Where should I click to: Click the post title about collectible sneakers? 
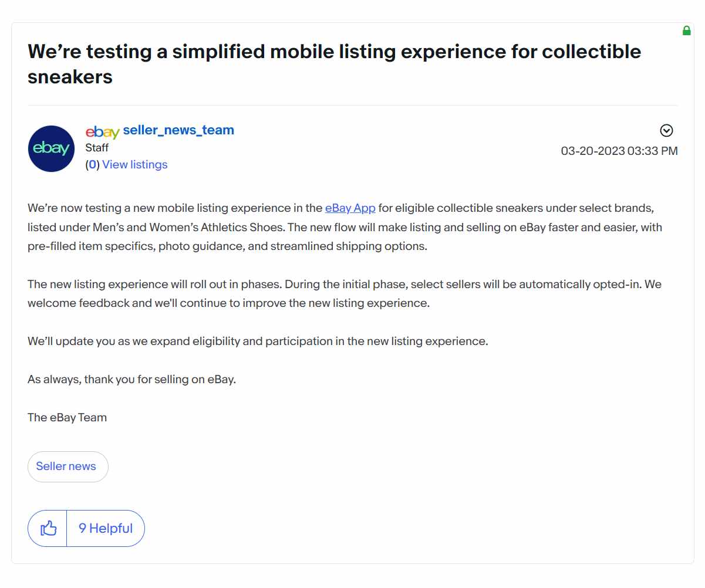coord(335,64)
